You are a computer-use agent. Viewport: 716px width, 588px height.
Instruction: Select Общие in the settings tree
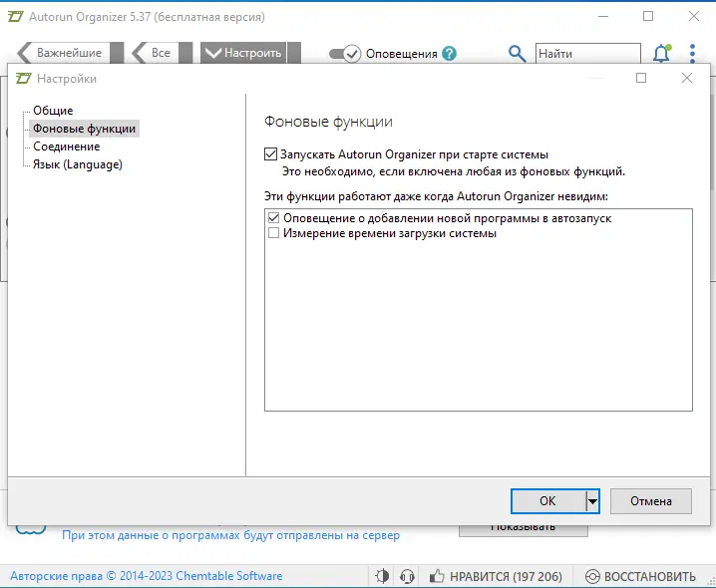[53, 111]
